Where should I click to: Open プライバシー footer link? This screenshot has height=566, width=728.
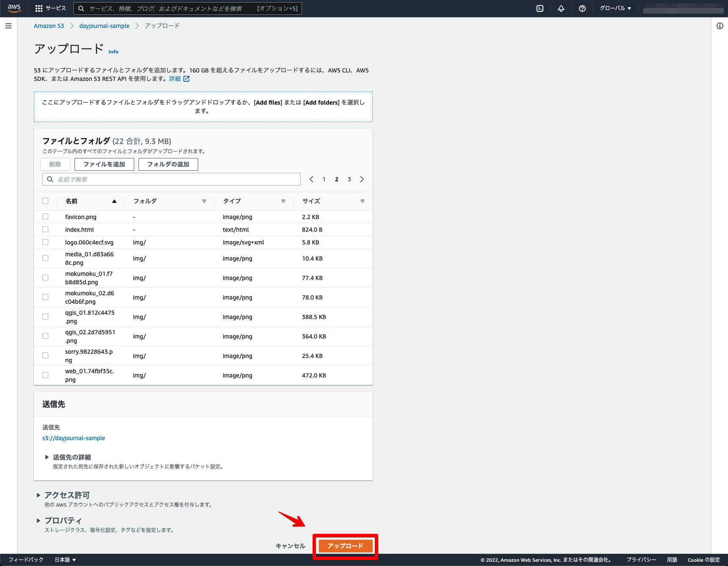(641, 560)
